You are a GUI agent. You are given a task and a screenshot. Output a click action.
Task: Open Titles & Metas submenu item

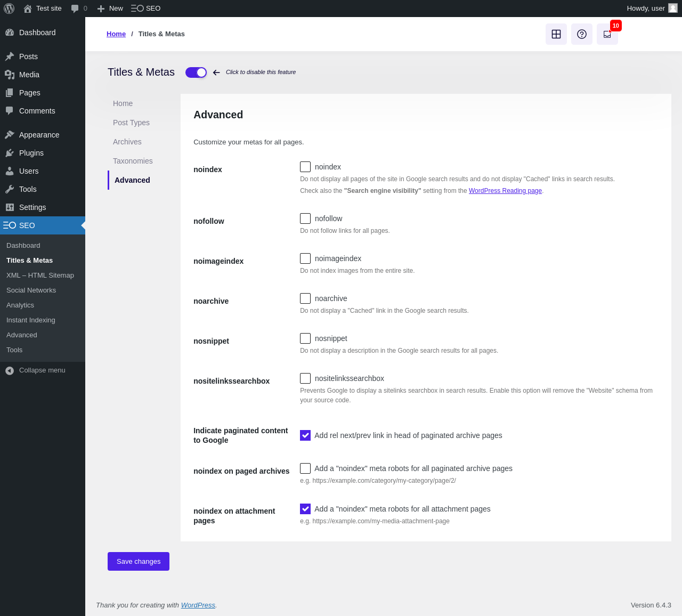pyautogui.click(x=29, y=261)
